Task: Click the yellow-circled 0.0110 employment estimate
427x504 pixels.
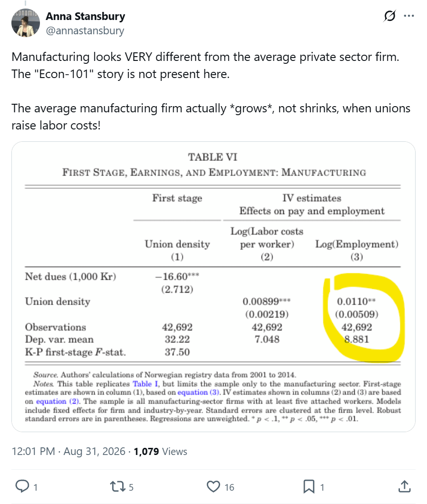Action: 356,302
